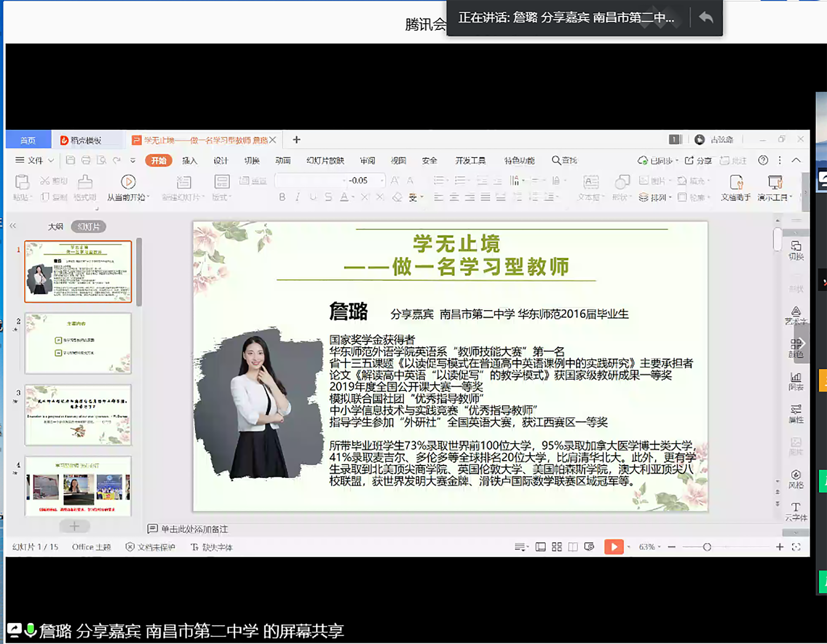Select slide 3 thumbnail

(78, 415)
